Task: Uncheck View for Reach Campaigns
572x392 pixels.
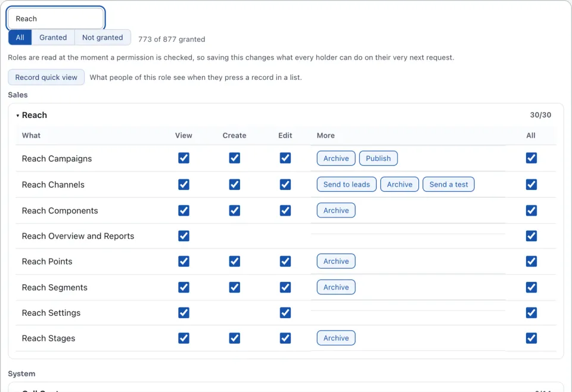Action: click(184, 158)
